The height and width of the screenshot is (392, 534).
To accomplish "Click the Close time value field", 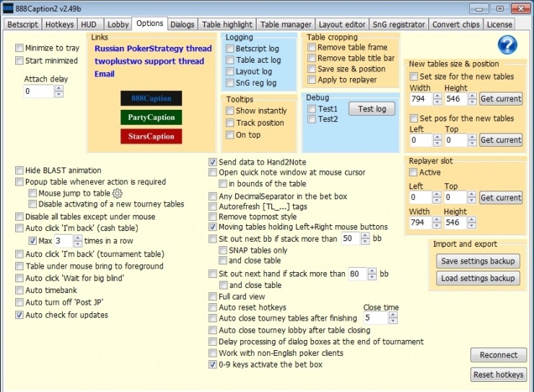I will click(x=376, y=318).
